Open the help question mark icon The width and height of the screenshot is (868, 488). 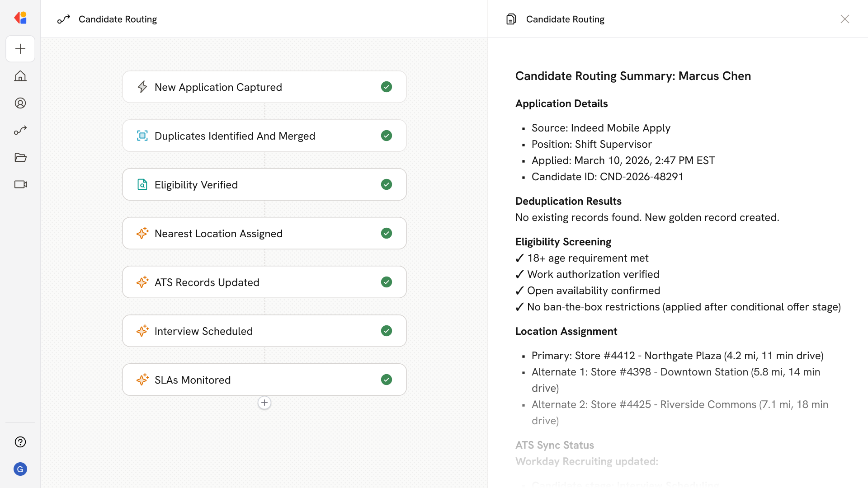tap(20, 442)
